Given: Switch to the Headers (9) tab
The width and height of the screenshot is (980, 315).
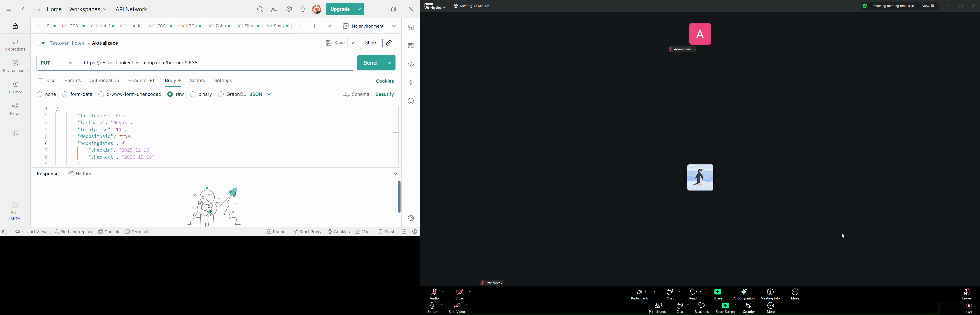Looking at the screenshot, I should click(141, 81).
